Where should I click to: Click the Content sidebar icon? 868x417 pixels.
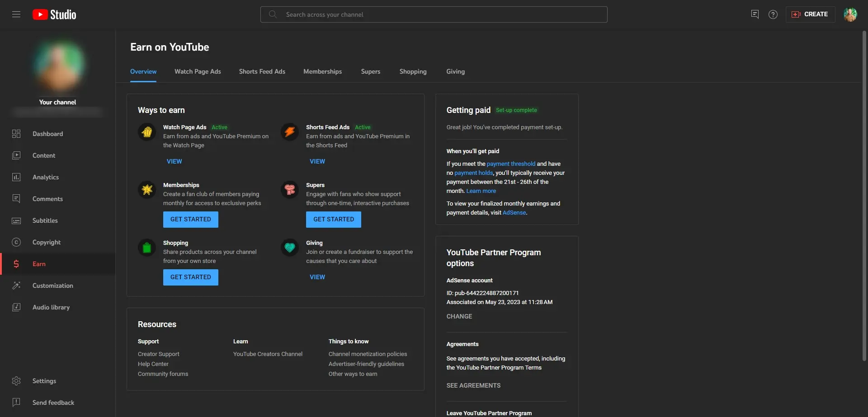pos(16,155)
